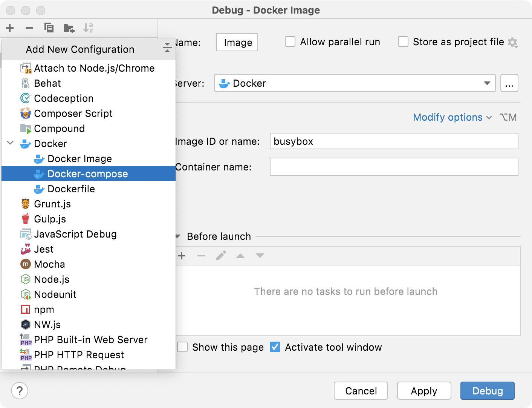This screenshot has height=408, width=532.
Task: Click the Cancel button
Action: coord(361,391)
